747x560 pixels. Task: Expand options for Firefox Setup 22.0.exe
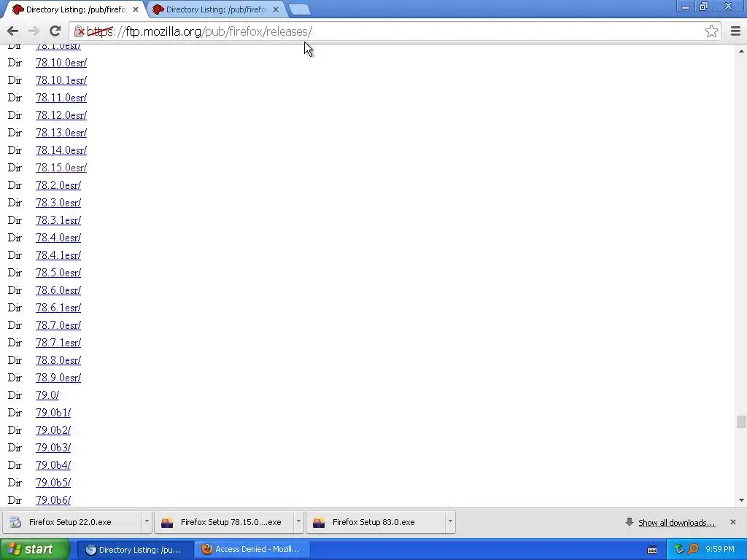click(x=147, y=522)
